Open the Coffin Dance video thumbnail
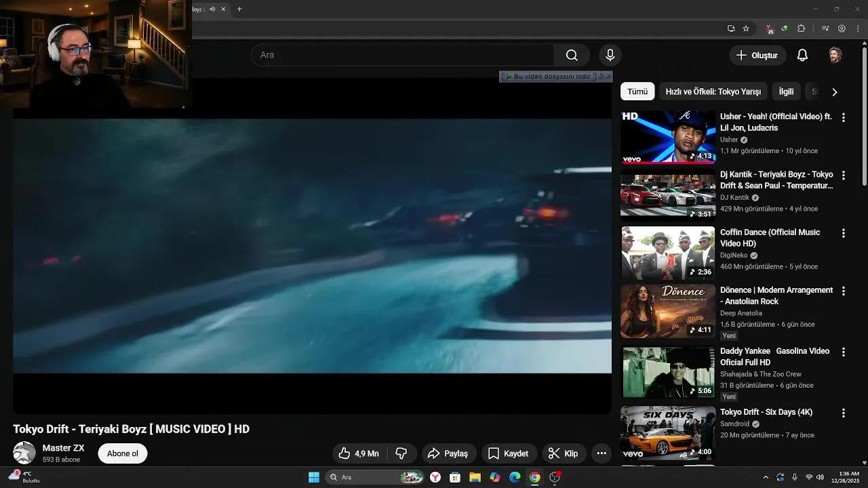 click(x=667, y=253)
